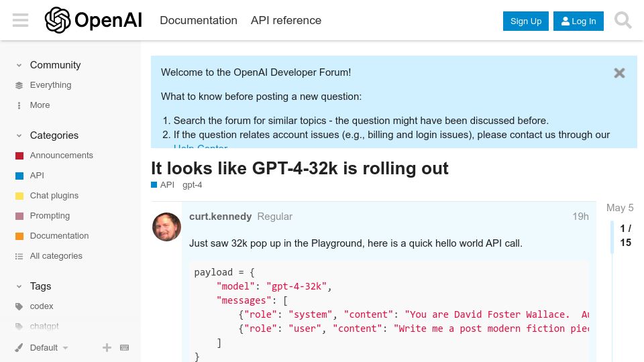Select the API category in sidebar
The height and width of the screenshot is (362, 644).
pos(37,175)
